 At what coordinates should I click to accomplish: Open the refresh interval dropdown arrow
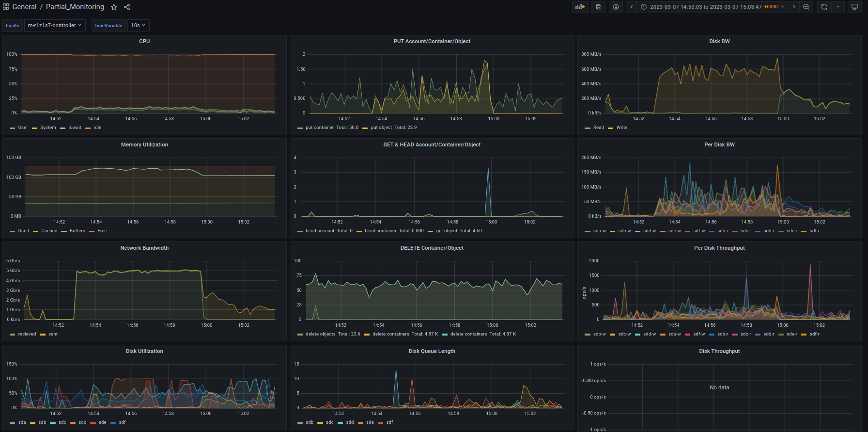837,7
